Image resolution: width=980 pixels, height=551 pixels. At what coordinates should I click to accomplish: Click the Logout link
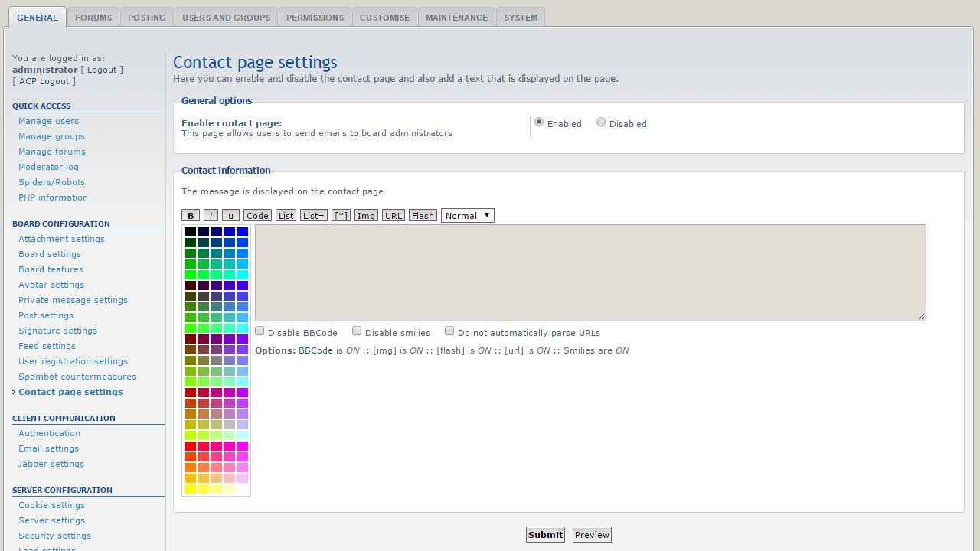coord(102,70)
